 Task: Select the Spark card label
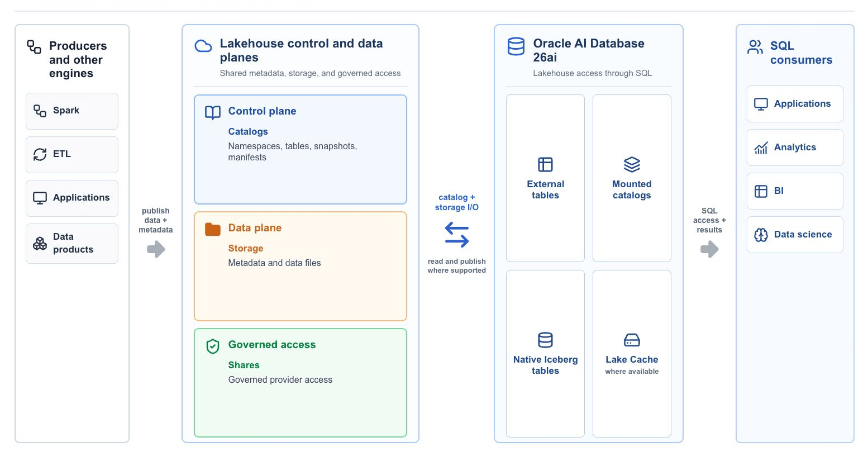66,111
